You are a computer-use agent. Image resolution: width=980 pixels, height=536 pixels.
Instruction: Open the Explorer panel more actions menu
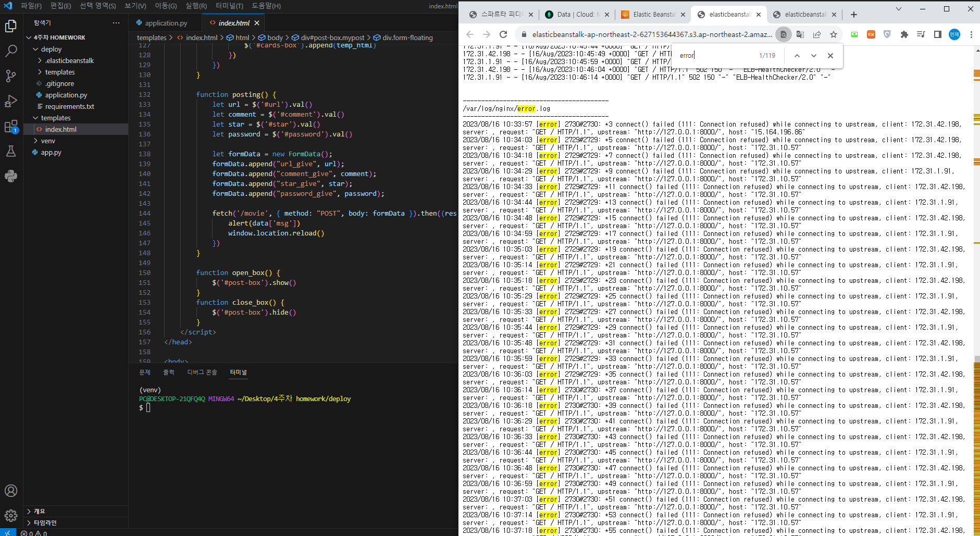coord(116,23)
